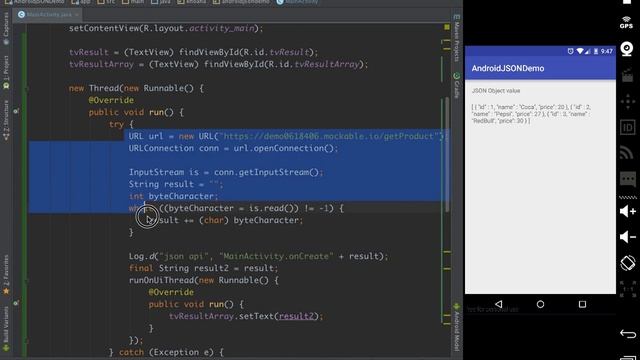Click the 'main' breadcrumb folder
Screen dimensions: 640x360
133,2
